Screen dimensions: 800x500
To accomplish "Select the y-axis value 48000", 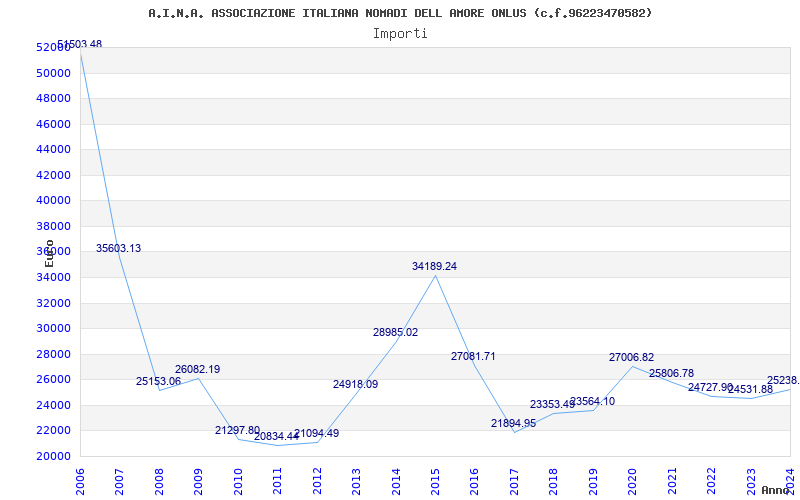I will coord(53,98).
